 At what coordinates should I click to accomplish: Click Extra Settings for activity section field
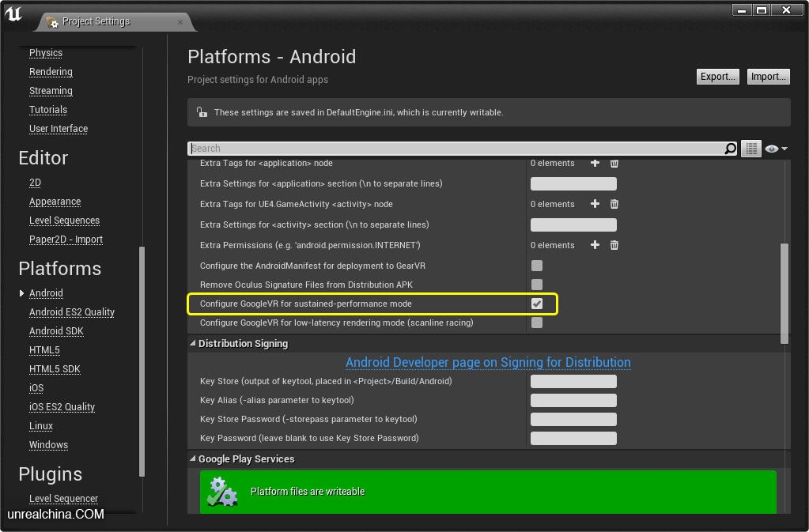[x=573, y=224]
